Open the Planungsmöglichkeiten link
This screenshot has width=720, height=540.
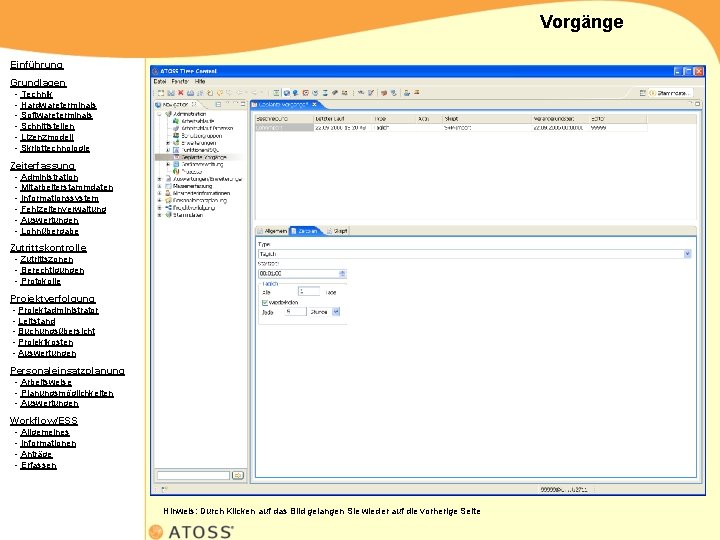point(67,393)
